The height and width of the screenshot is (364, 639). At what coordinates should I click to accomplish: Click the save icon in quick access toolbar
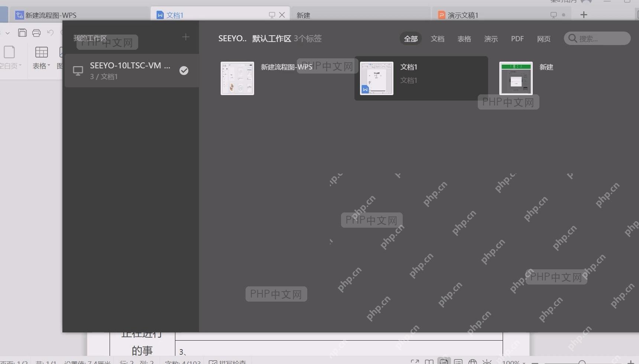click(x=22, y=33)
